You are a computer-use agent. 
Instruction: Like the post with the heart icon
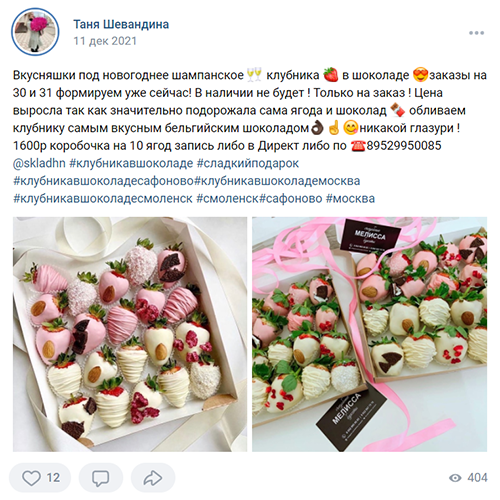pos(31,478)
